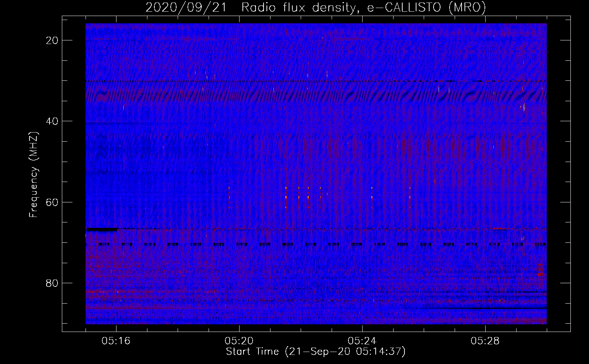This screenshot has height=364, width=589.
Task: Click the 20 frequency tick label
Action: 52,40
